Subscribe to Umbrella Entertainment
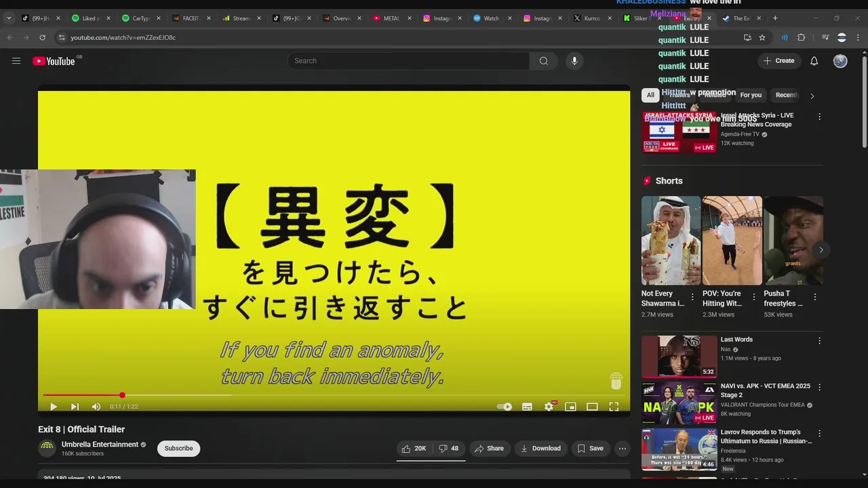 pyautogui.click(x=178, y=449)
